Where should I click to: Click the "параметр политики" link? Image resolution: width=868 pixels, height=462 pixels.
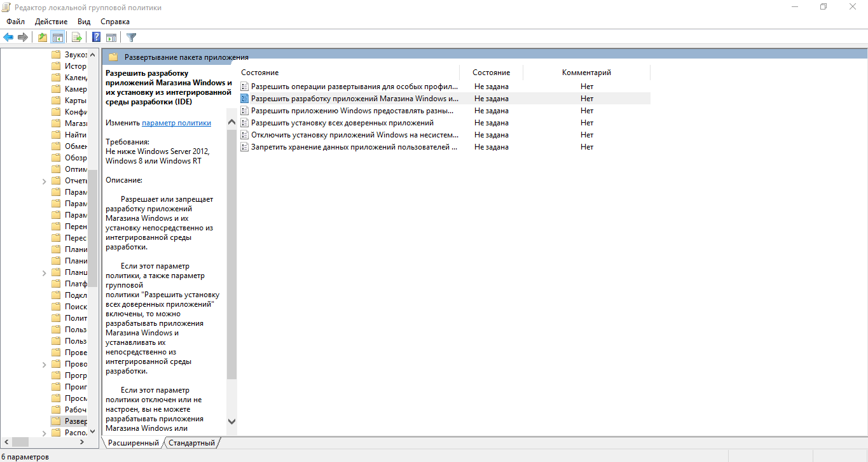[x=176, y=123]
